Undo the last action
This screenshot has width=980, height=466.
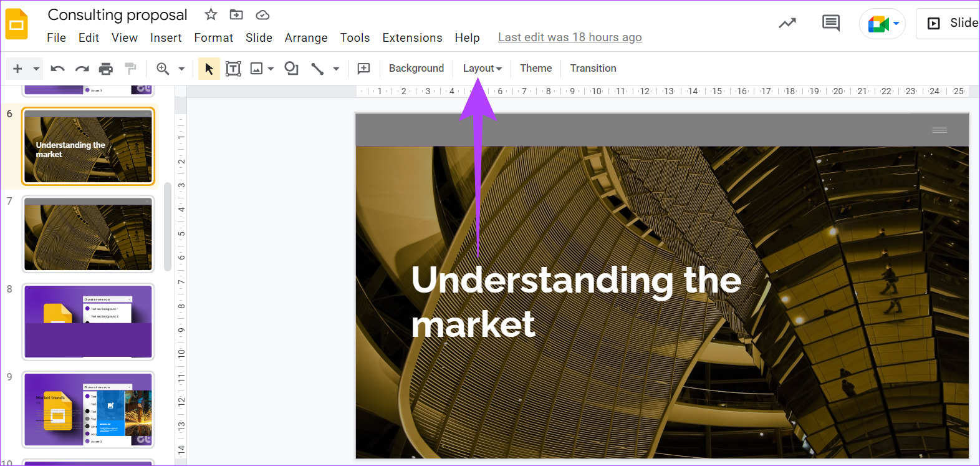point(57,69)
